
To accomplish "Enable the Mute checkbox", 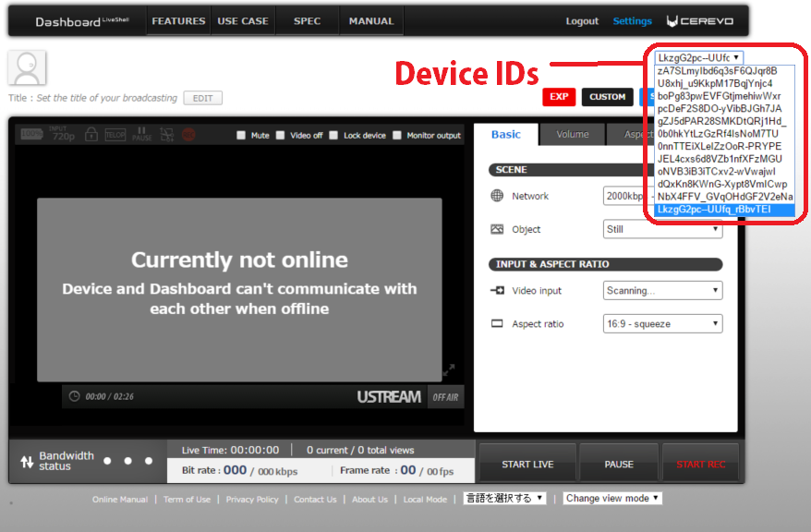I will (241, 135).
